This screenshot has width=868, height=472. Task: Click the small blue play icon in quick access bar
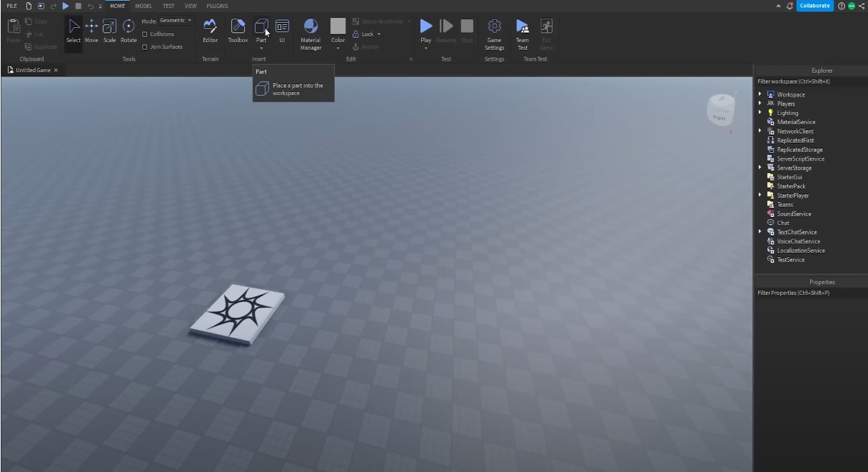[66, 6]
